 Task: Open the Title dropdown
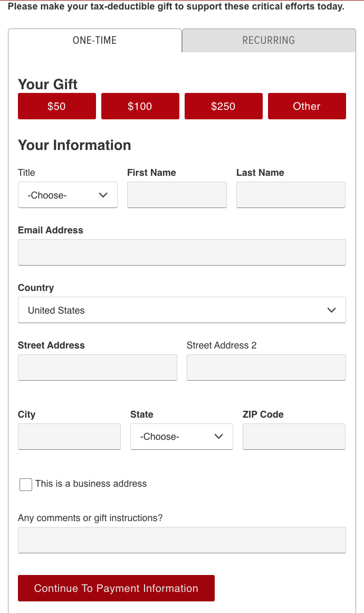pyautogui.click(x=68, y=195)
